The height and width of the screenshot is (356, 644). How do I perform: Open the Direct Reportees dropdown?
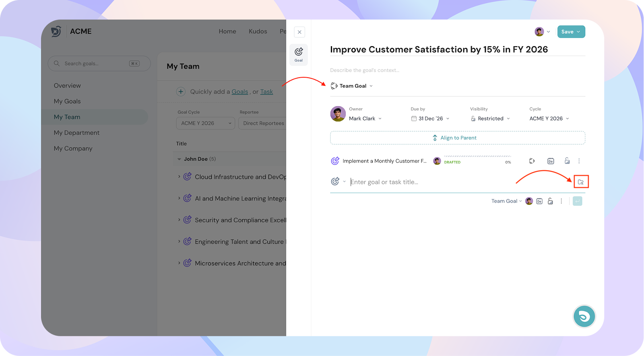[262, 123]
